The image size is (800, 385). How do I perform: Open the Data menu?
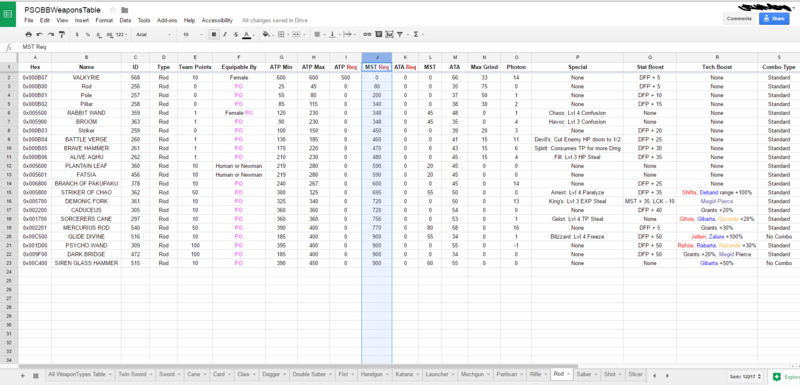[125, 20]
